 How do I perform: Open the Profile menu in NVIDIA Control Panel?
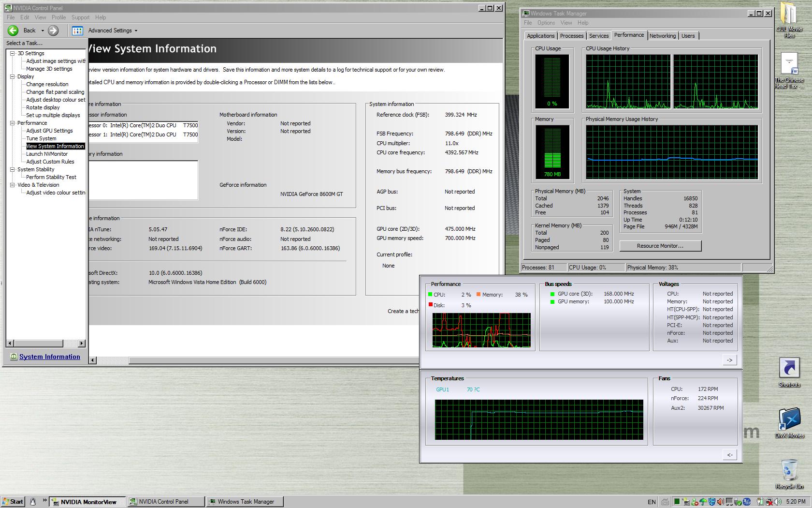click(58, 17)
